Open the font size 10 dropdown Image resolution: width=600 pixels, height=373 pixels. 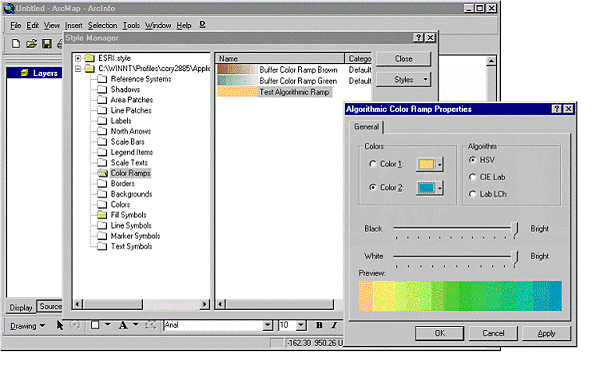pyautogui.click(x=301, y=326)
